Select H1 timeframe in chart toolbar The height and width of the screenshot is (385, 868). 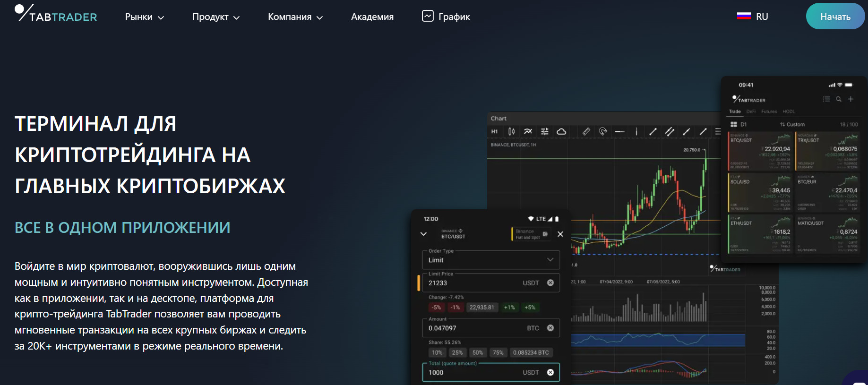point(494,132)
